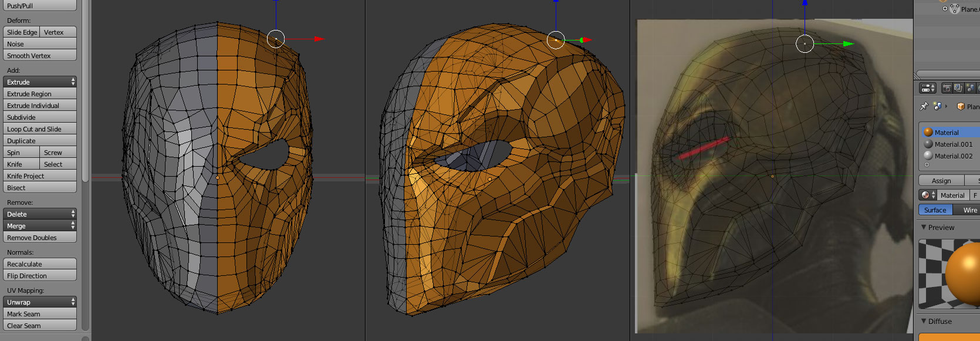Click Slide Edge deform button
The height and width of the screenshot is (341, 980).
[x=22, y=32]
